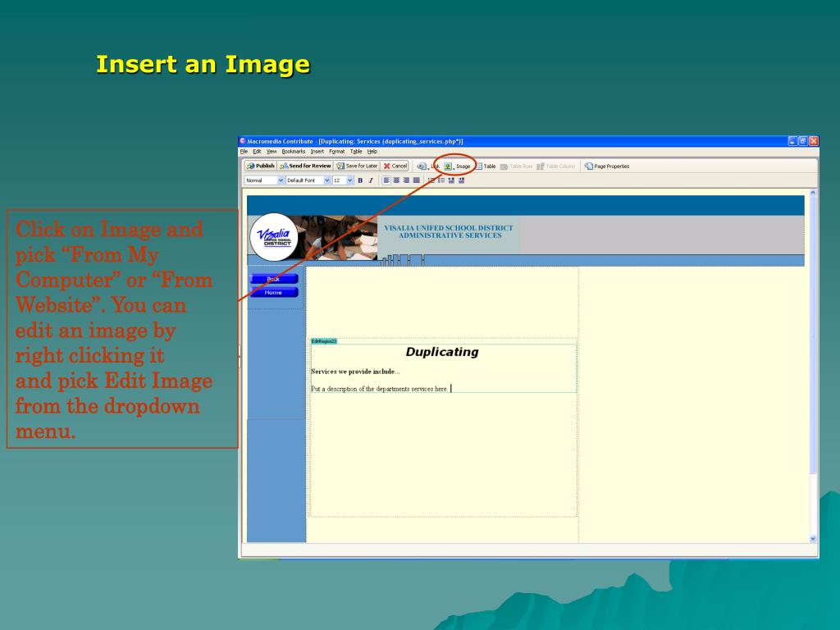This screenshot has width=840, height=630.
Task: Click the Indent icon
Action: point(461,180)
